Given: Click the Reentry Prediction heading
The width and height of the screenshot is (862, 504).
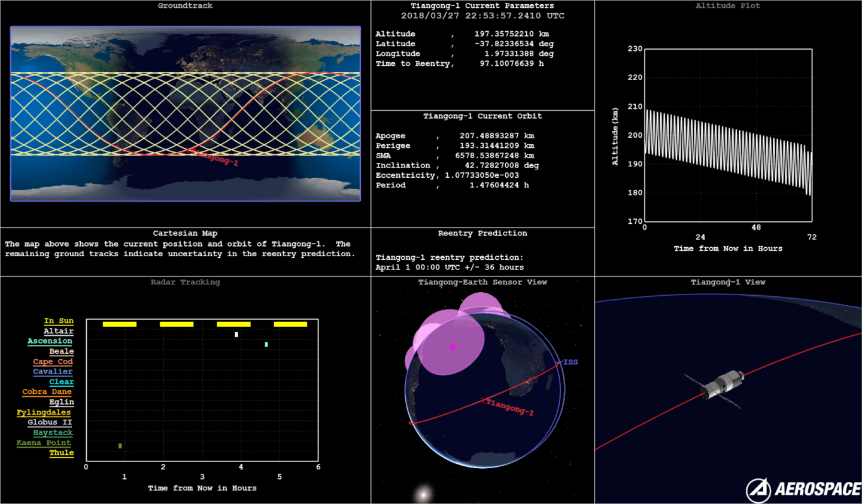Looking at the screenshot, I should point(482,233).
